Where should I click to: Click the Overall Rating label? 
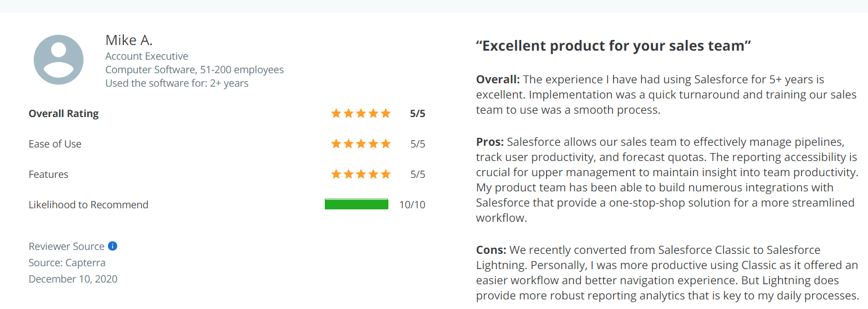tap(64, 114)
